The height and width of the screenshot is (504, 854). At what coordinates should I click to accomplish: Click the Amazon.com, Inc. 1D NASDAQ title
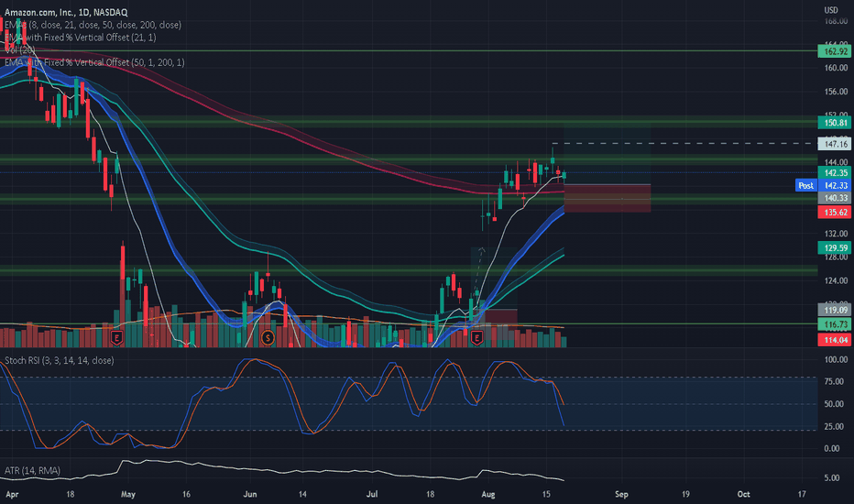tap(66, 12)
